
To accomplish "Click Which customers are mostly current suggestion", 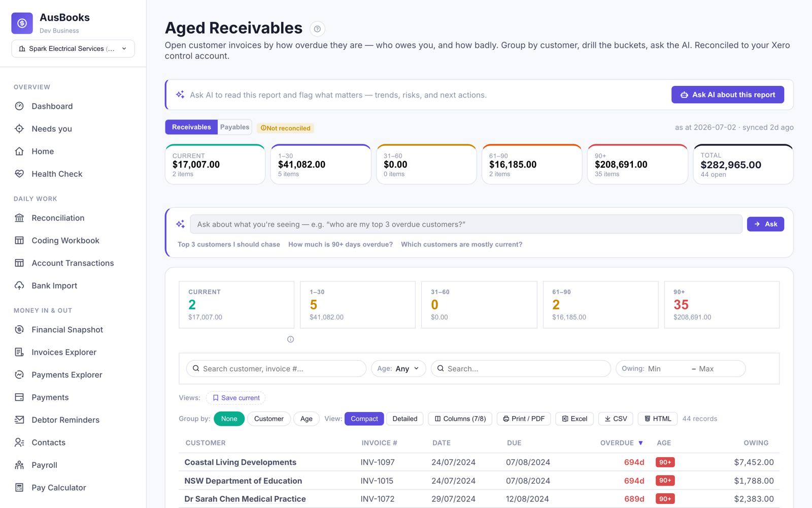I will [x=461, y=244].
